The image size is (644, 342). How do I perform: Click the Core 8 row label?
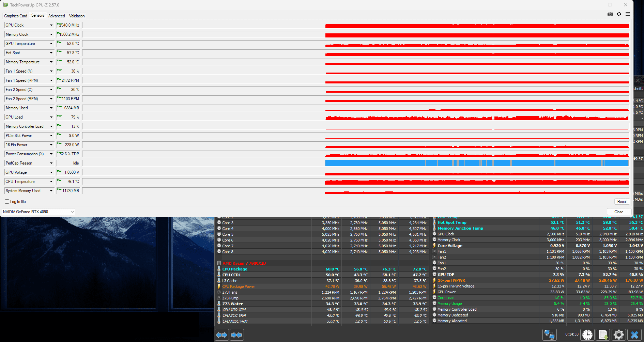click(x=228, y=252)
